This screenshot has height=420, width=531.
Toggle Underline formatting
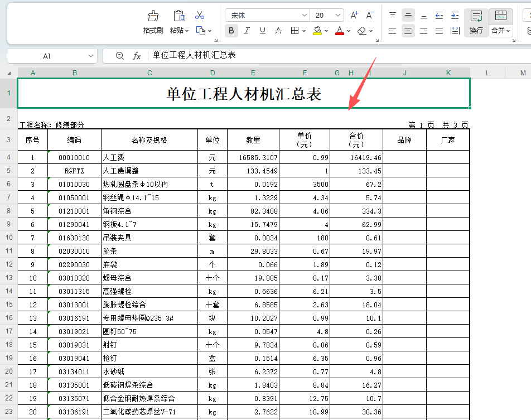263,31
